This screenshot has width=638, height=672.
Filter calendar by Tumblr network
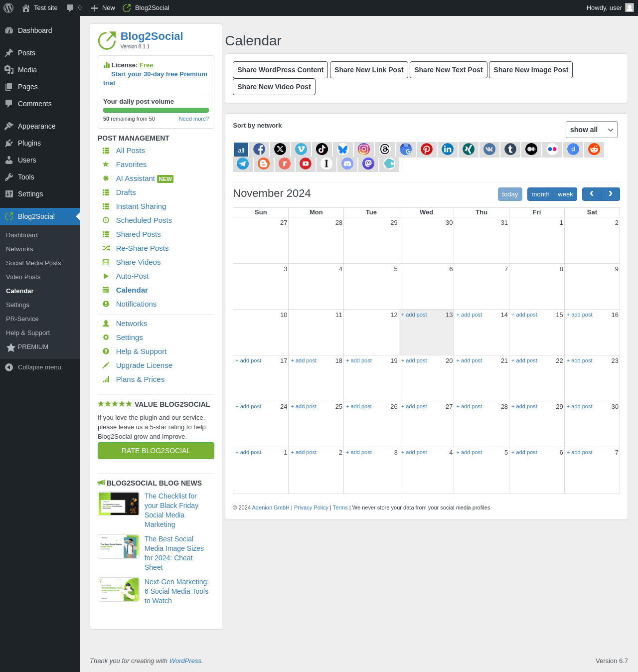point(510,149)
